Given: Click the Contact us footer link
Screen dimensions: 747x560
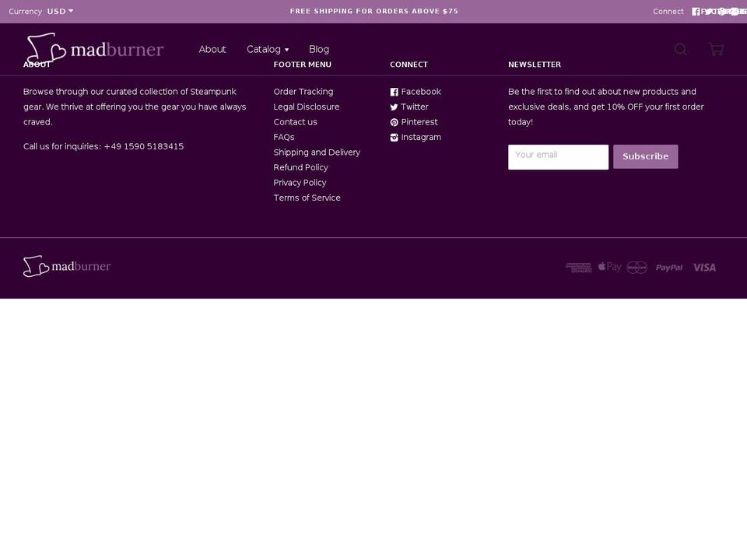Looking at the screenshot, I should pos(296,122).
